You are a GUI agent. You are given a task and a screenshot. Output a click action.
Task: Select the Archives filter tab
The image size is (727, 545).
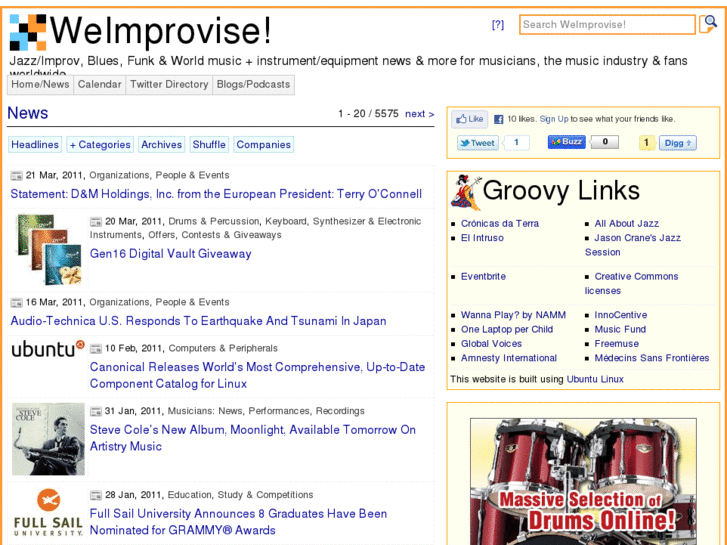pyautogui.click(x=161, y=145)
